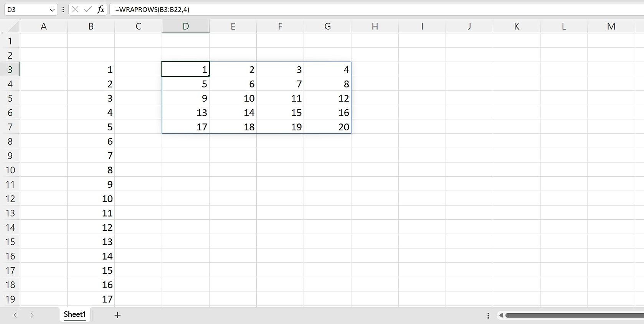Click cell E5 containing 10
644x324 pixels.
click(233, 98)
